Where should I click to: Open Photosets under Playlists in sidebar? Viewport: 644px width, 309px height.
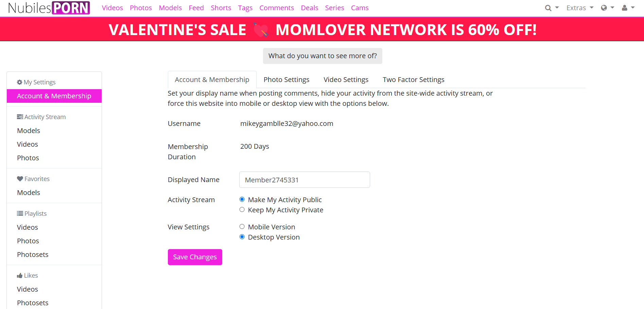pyautogui.click(x=33, y=255)
